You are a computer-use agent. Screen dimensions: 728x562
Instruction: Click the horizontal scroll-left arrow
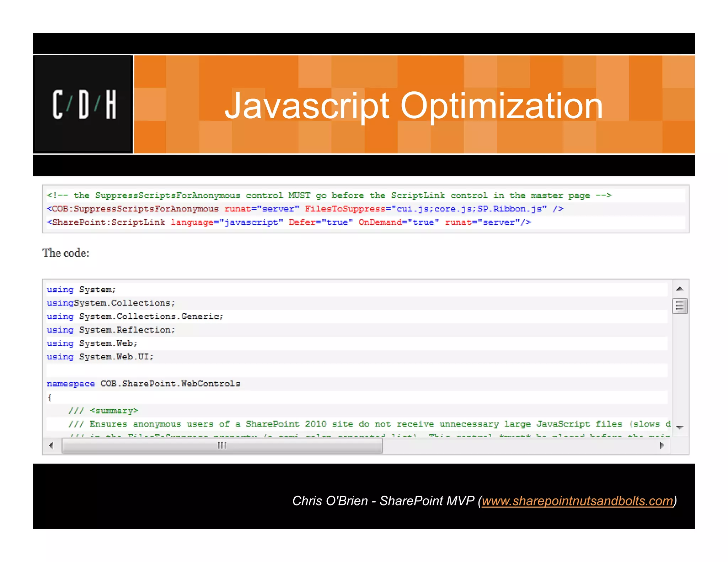(52, 445)
